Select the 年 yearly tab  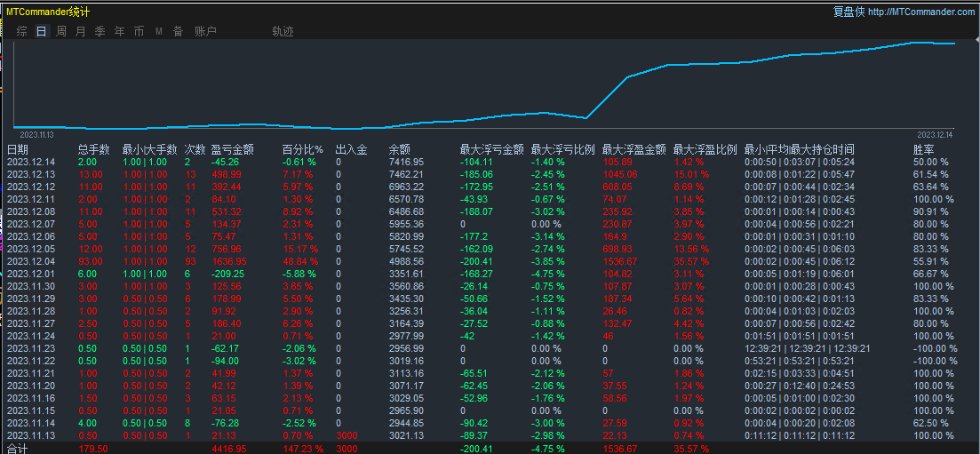point(119,31)
